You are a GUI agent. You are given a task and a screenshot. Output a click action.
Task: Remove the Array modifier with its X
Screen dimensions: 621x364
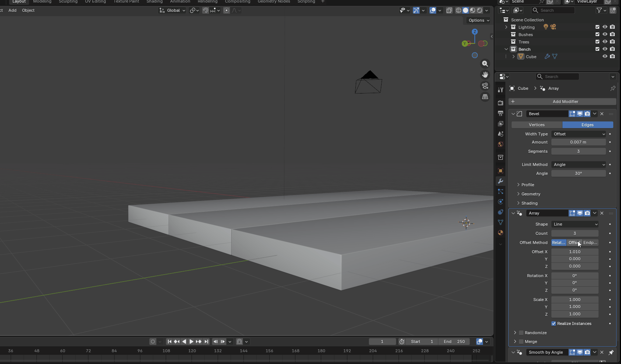602,213
